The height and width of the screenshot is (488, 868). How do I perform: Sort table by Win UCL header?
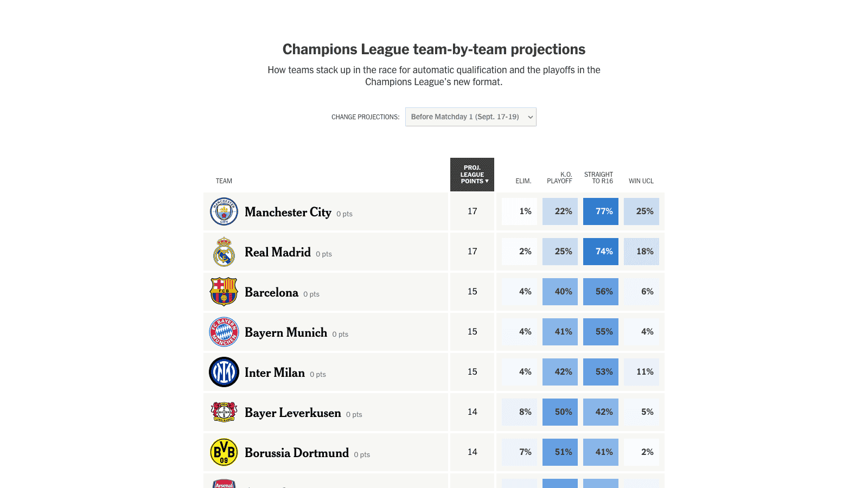coord(641,181)
